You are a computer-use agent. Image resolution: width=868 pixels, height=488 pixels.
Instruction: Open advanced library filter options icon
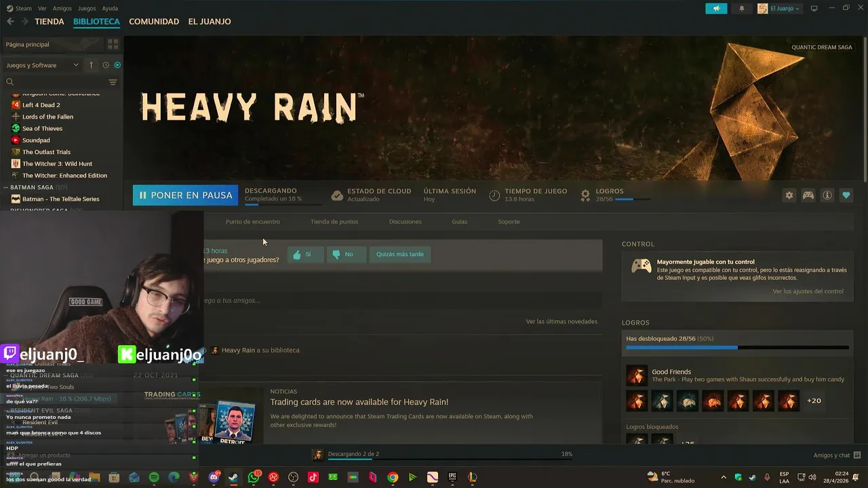113,82
